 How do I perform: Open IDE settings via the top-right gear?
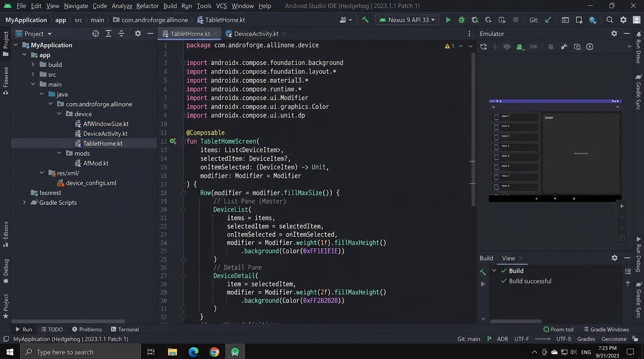click(623, 20)
